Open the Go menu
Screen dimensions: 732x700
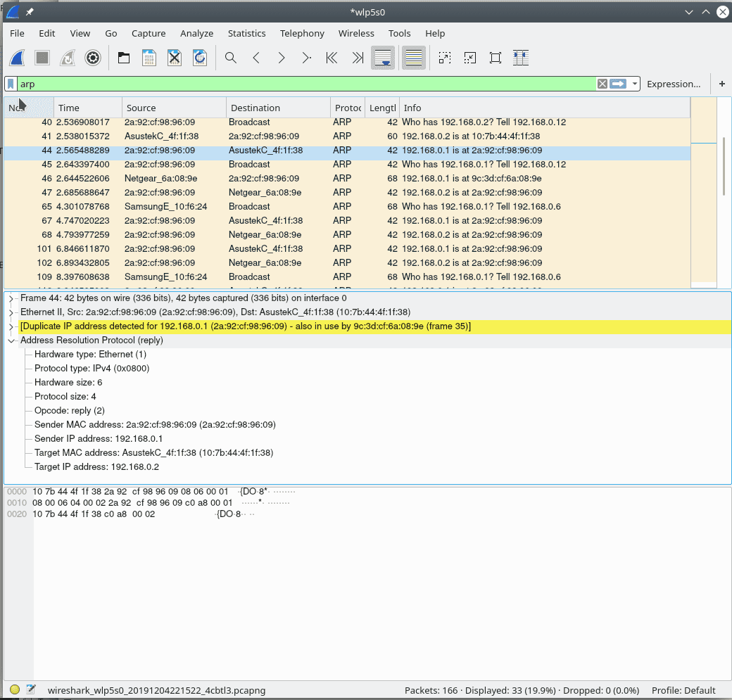pos(111,33)
